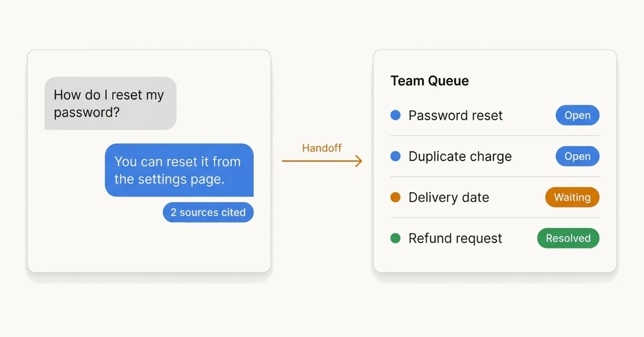Click the orange Handoff arrow
Screen dimensions: 644x337
pyautogui.click(x=322, y=160)
